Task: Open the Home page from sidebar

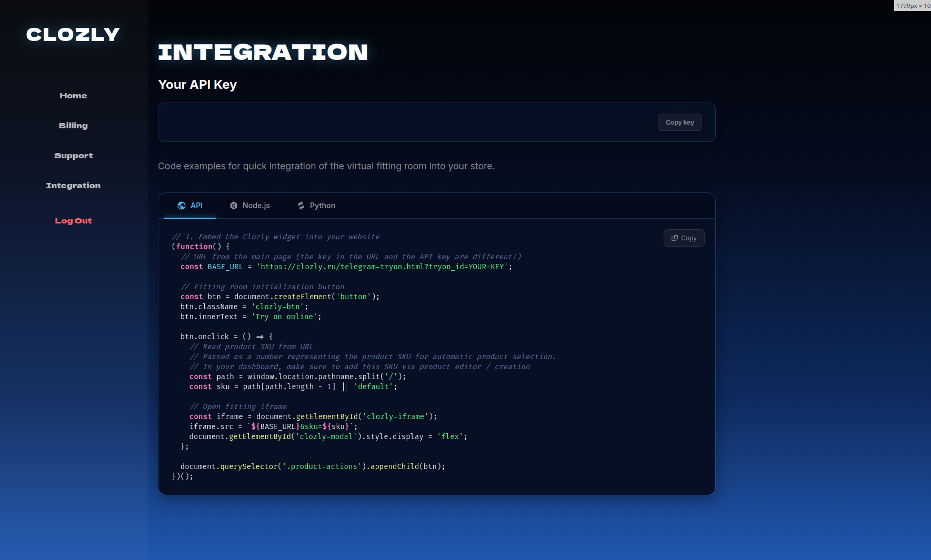Action: 73,96
